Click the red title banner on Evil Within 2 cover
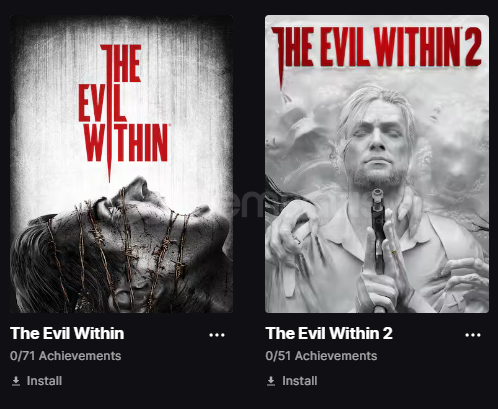This screenshot has height=409, width=498. coord(377,47)
